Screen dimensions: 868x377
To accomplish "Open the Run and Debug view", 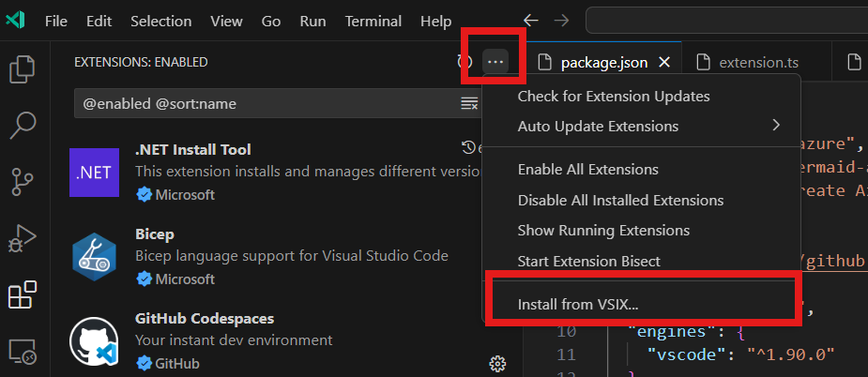I will tap(23, 238).
